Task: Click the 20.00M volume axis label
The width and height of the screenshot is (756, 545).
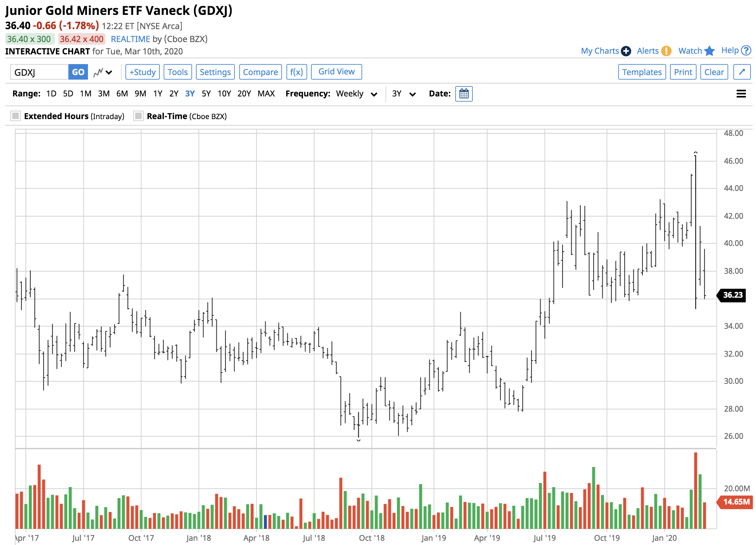Action: [x=737, y=489]
